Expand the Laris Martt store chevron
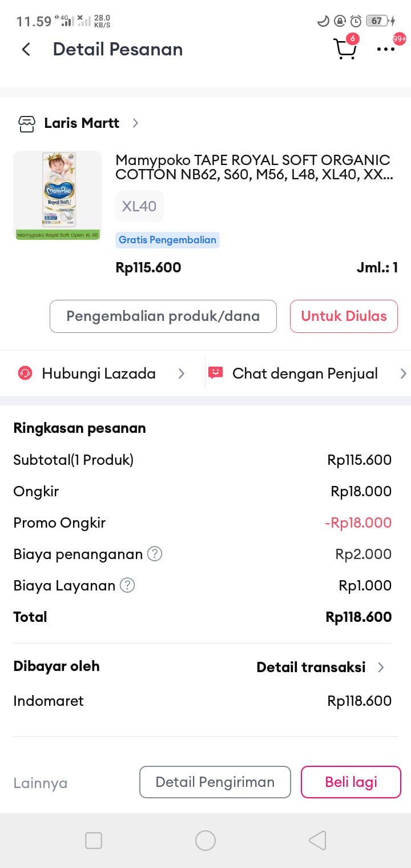The width and height of the screenshot is (411, 868). click(135, 123)
